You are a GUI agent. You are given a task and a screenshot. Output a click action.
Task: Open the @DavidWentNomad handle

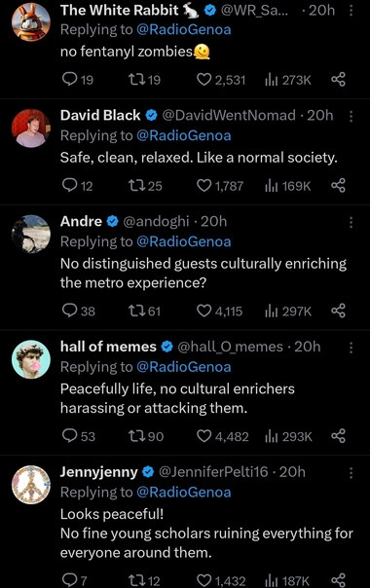(x=229, y=115)
